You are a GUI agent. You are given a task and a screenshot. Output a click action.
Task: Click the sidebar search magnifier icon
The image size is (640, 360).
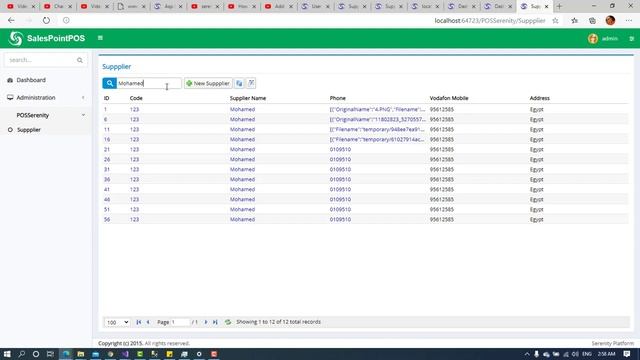80,60
